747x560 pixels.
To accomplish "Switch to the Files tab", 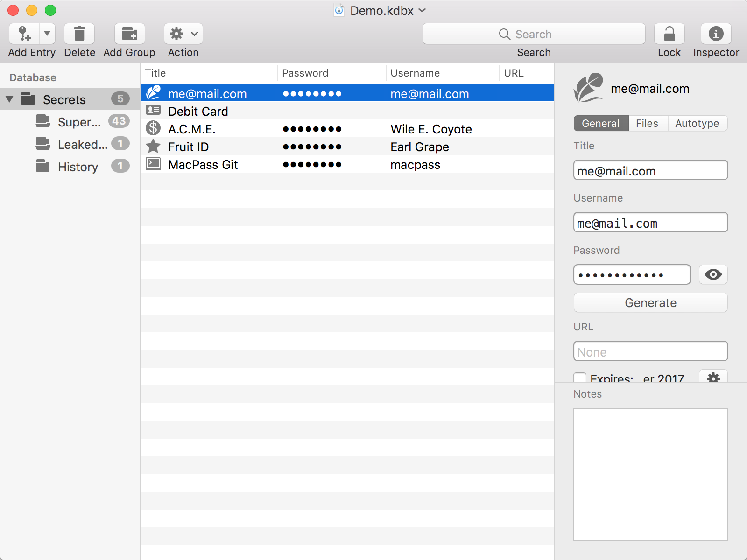I will [x=648, y=123].
